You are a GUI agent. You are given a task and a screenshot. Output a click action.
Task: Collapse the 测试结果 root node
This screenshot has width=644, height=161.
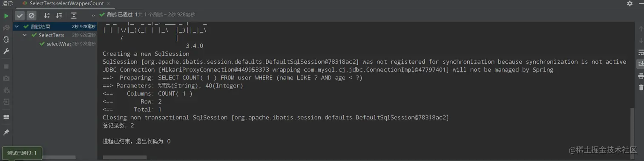pos(17,27)
